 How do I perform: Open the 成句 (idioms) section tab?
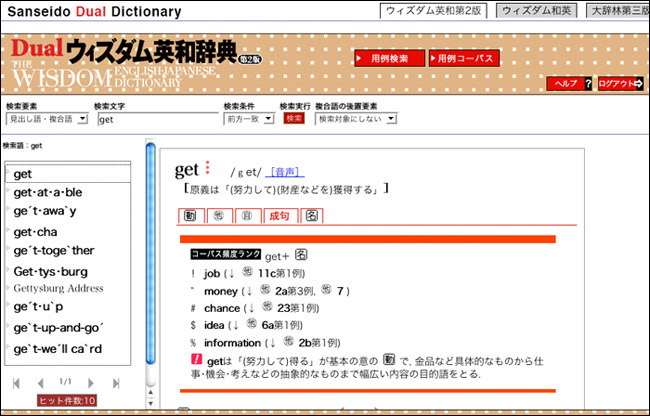(x=280, y=216)
